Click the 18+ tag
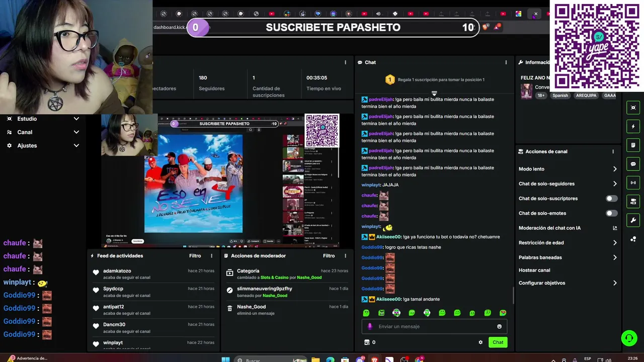This screenshot has height=362, width=644. pos(541,96)
